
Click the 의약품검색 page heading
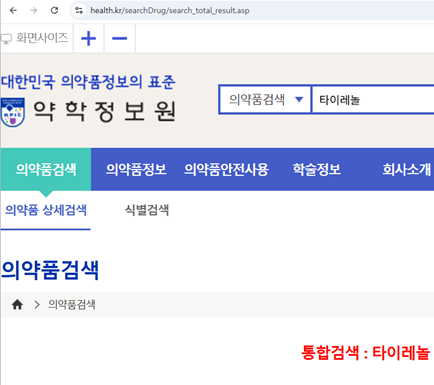50,270
